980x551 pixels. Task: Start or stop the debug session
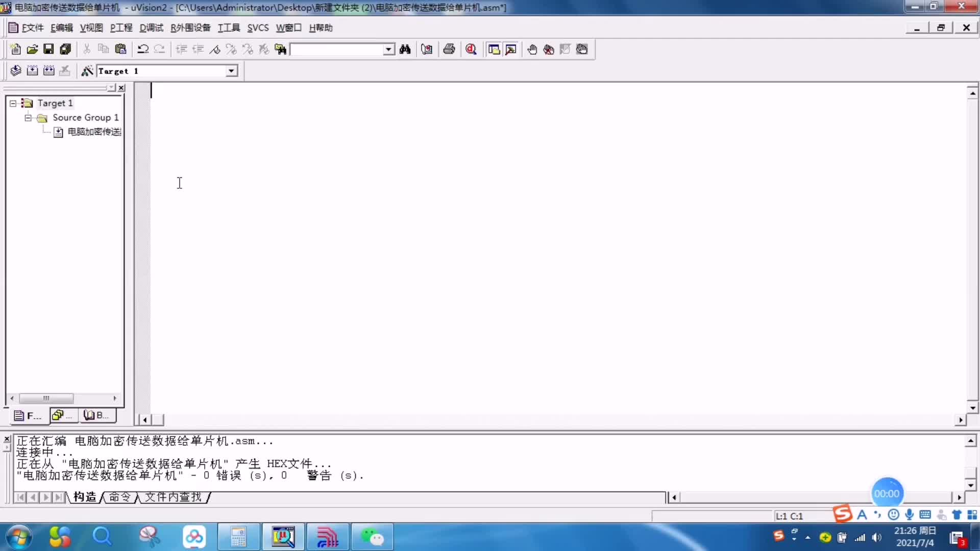pyautogui.click(x=471, y=49)
